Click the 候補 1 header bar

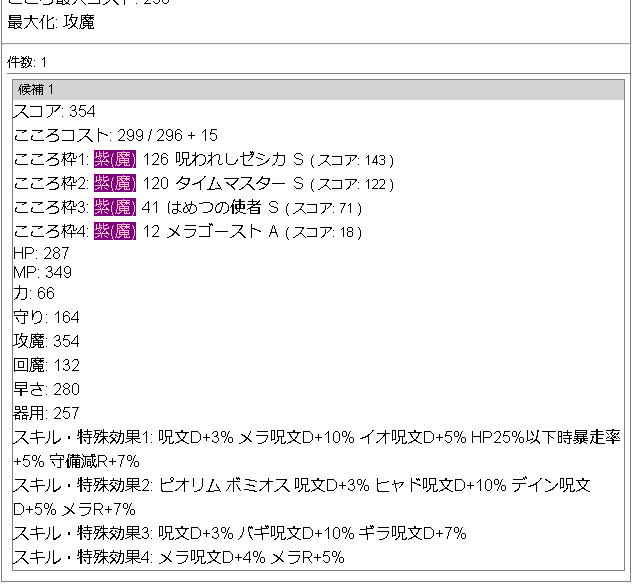point(318,89)
